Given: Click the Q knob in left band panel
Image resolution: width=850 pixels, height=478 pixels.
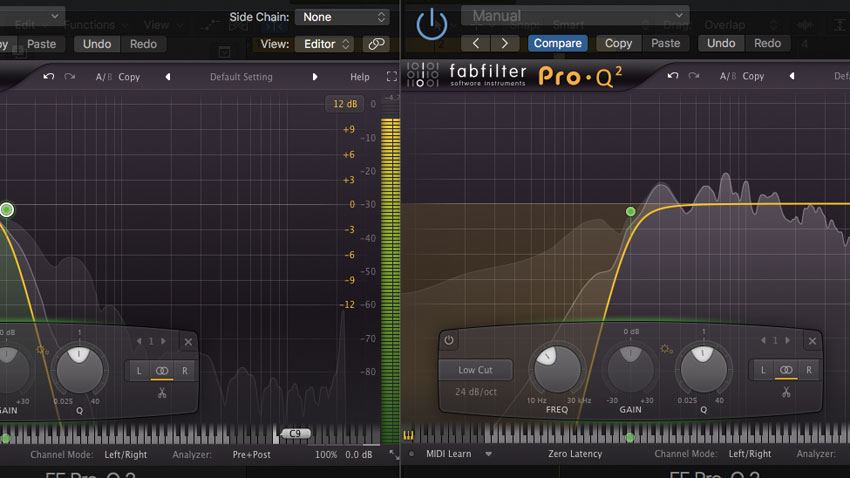Looking at the screenshot, I should tap(79, 370).
